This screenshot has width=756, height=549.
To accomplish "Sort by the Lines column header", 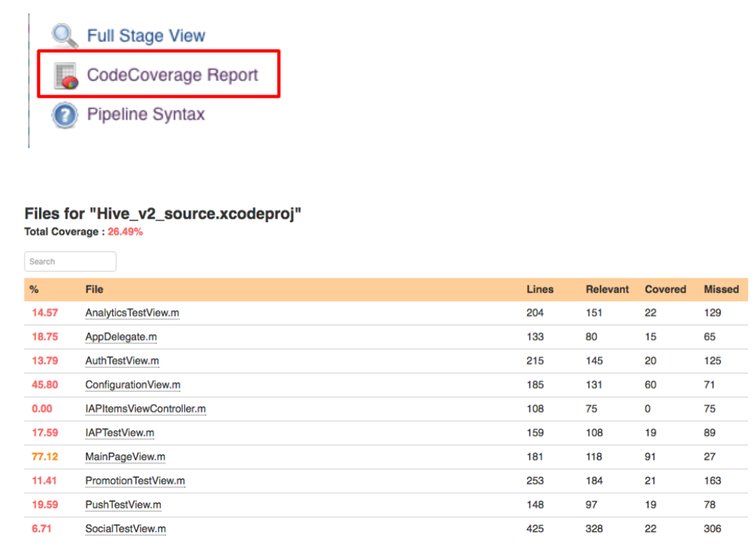I will [539, 289].
